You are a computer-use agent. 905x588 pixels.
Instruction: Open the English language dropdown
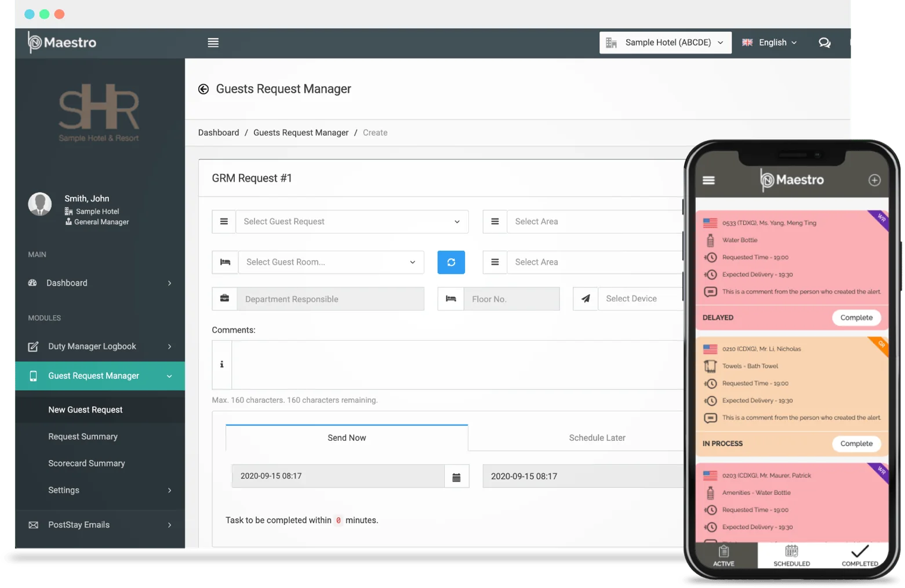(770, 42)
